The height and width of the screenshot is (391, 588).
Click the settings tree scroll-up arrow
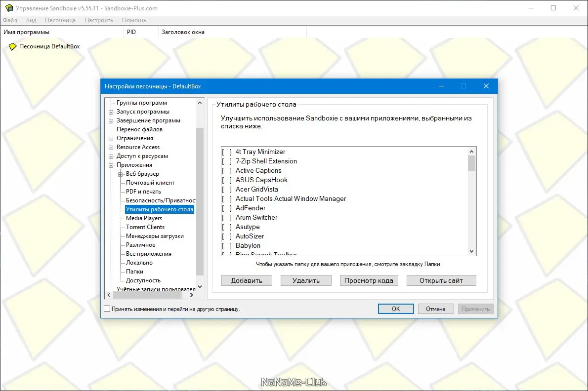pyautogui.click(x=200, y=103)
